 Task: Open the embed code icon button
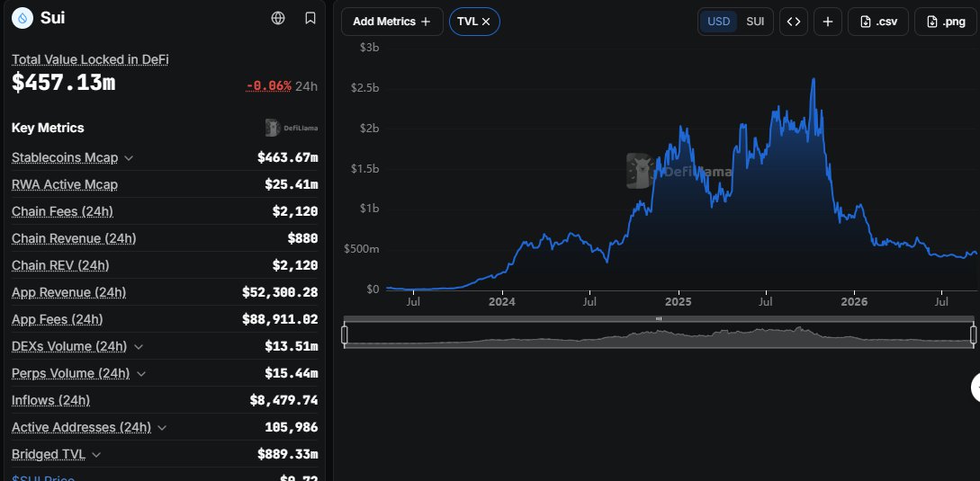(x=793, y=22)
